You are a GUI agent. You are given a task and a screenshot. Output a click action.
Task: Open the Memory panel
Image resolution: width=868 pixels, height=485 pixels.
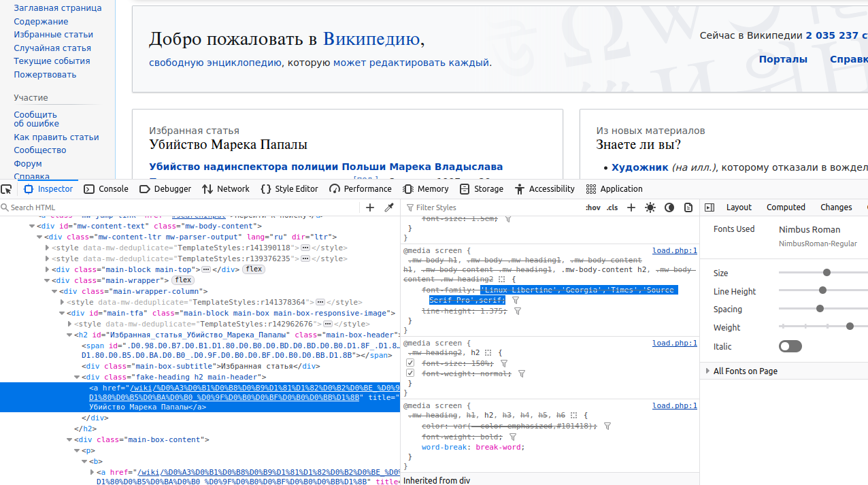[x=426, y=189]
